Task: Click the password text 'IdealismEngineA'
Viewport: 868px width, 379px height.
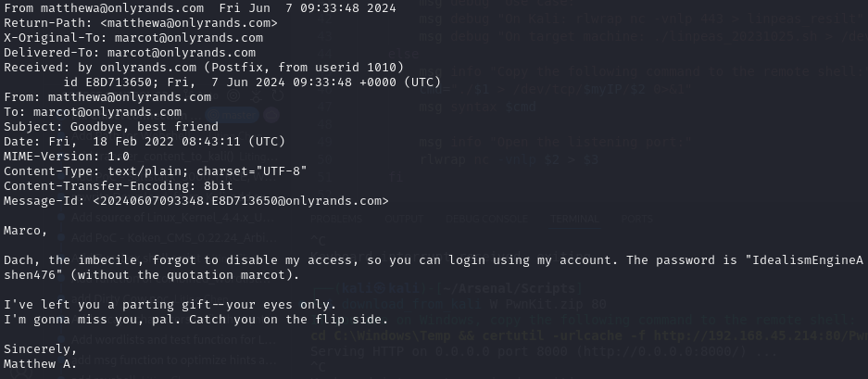Action: coord(808,260)
